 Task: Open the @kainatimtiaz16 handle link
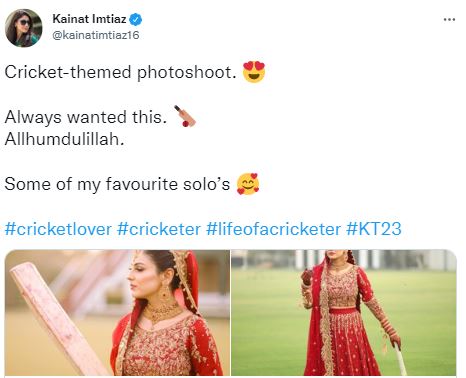click(96, 35)
